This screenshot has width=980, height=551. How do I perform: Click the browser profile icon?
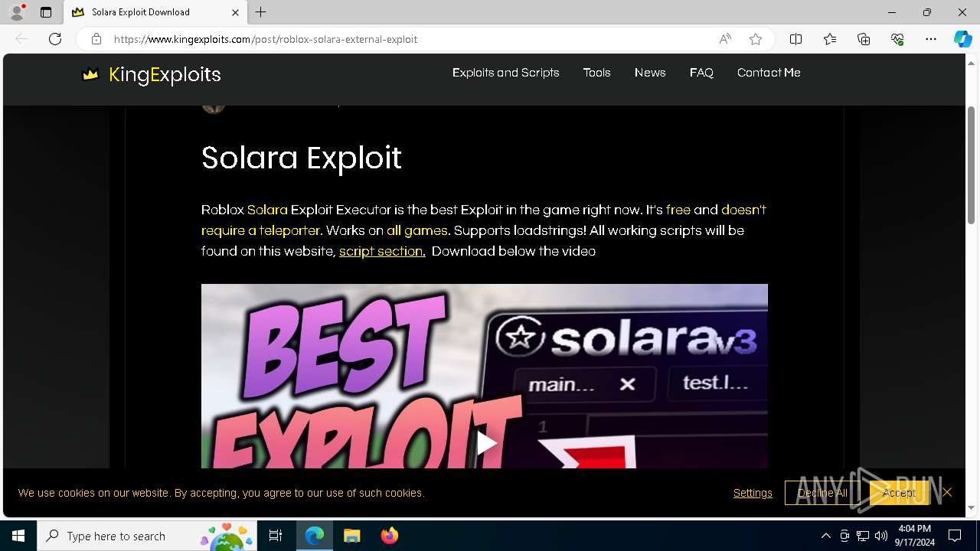[16, 12]
